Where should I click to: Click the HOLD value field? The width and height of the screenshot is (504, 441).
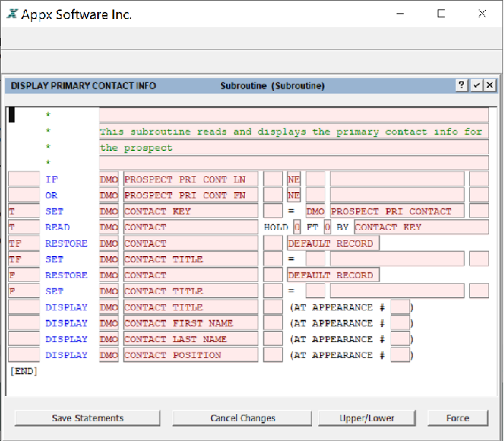click(x=297, y=227)
